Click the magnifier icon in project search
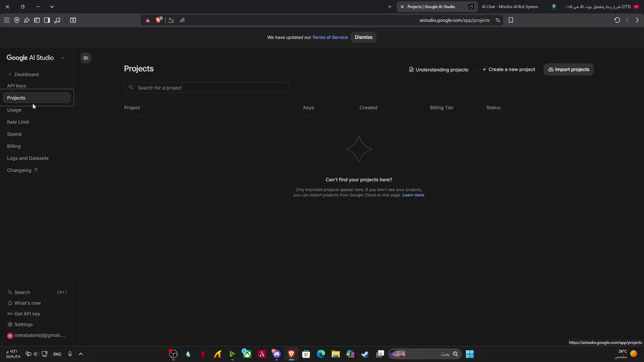The height and width of the screenshot is (362, 644). pyautogui.click(x=131, y=87)
